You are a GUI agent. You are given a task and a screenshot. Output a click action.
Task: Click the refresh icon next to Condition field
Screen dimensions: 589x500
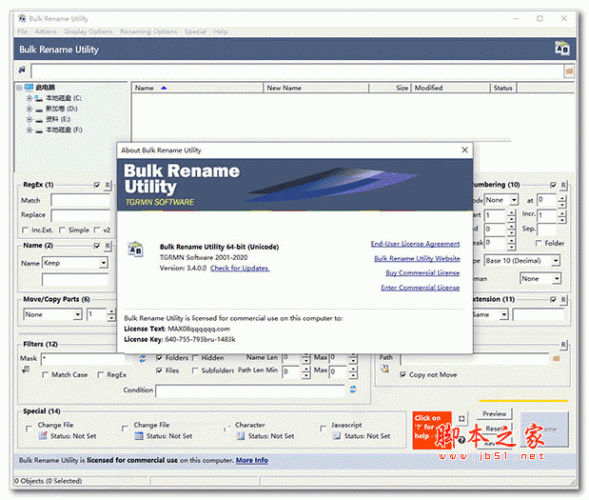(x=353, y=389)
